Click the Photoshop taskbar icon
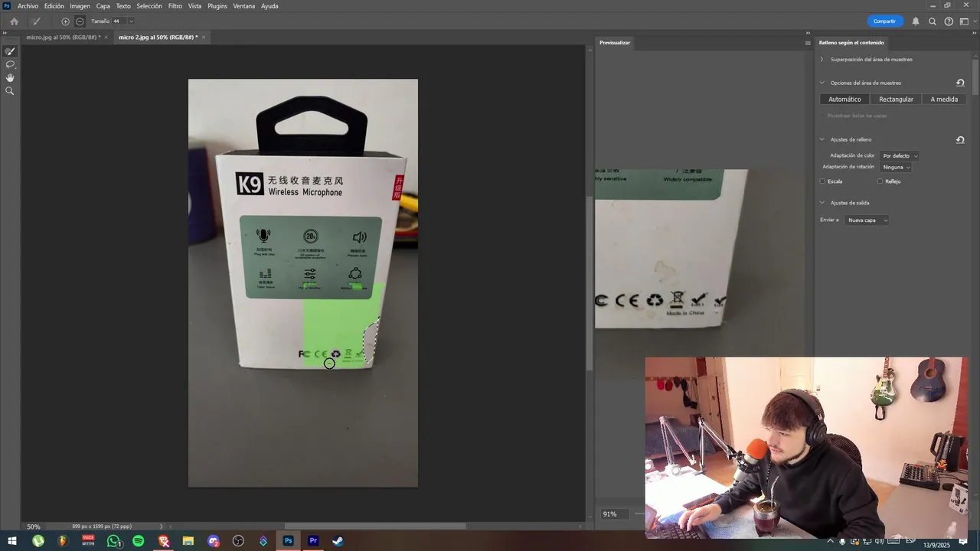 (288, 541)
